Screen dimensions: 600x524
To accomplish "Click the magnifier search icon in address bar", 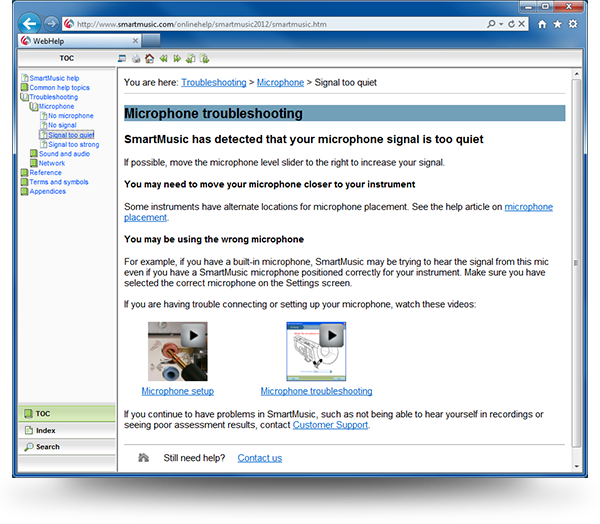I will 491,24.
